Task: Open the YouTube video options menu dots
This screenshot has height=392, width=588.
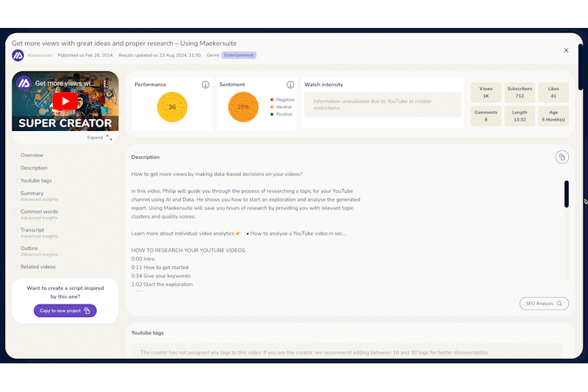Action: [x=104, y=83]
